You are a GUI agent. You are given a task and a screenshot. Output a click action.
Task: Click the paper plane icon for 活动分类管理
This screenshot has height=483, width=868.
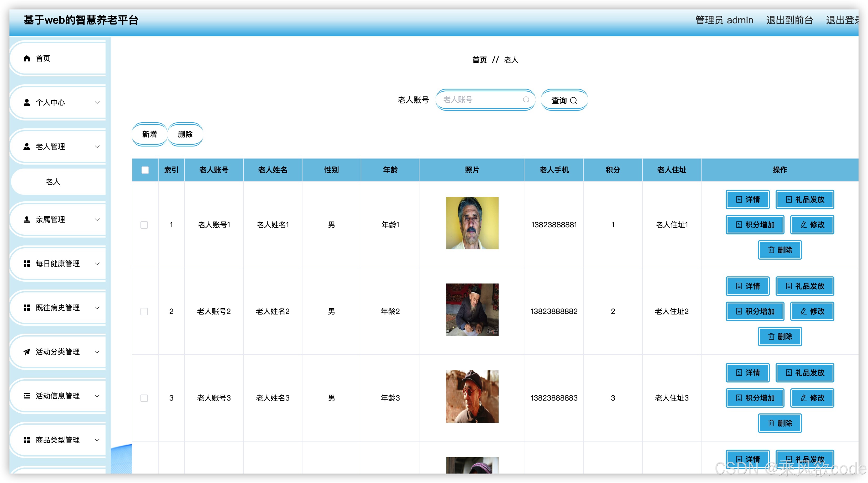[x=27, y=352]
